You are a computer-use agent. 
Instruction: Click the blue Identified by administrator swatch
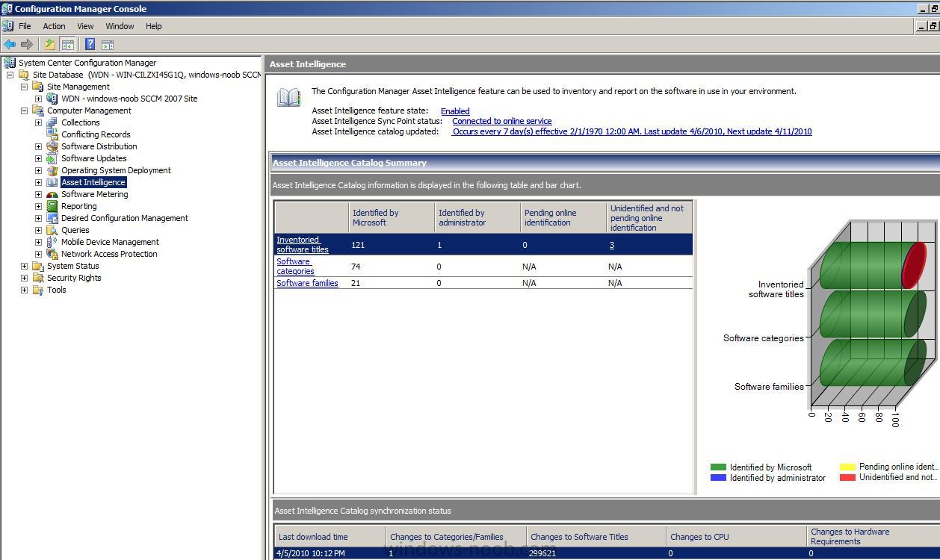[x=718, y=478]
